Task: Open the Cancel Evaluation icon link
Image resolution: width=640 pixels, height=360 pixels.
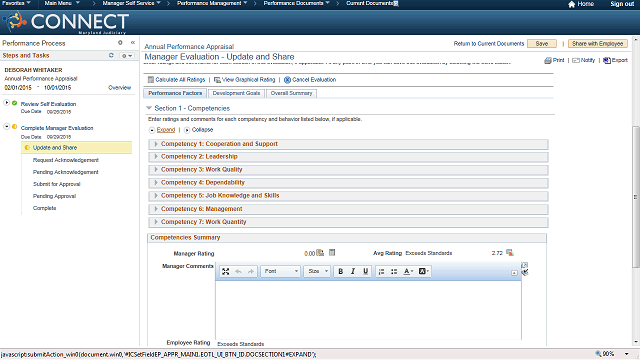Action: pos(287,80)
